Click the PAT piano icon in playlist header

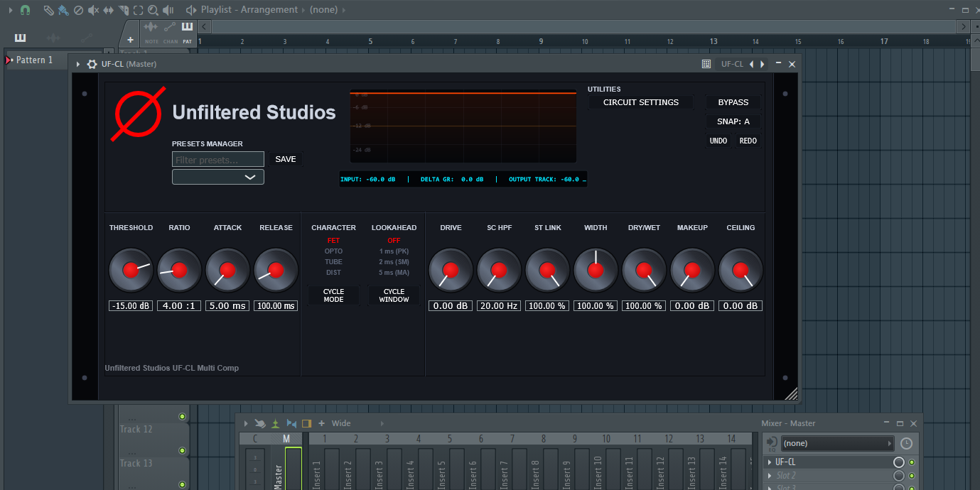coord(187,27)
